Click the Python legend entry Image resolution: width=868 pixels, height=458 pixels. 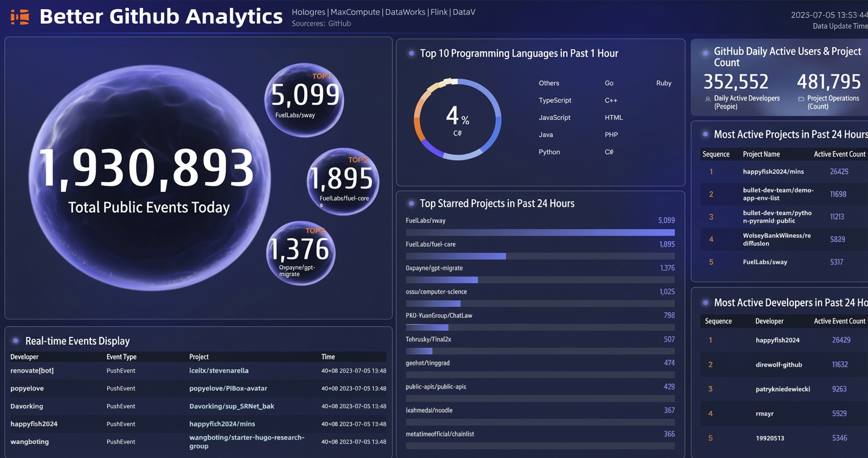point(549,152)
